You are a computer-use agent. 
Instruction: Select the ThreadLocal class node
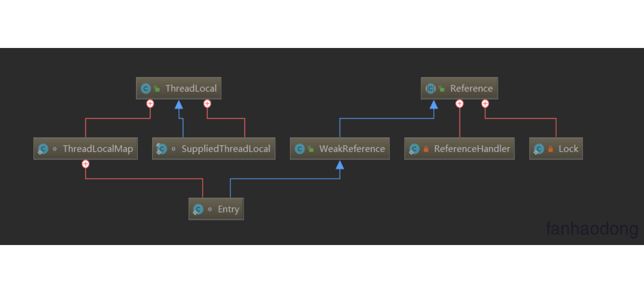pos(179,88)
